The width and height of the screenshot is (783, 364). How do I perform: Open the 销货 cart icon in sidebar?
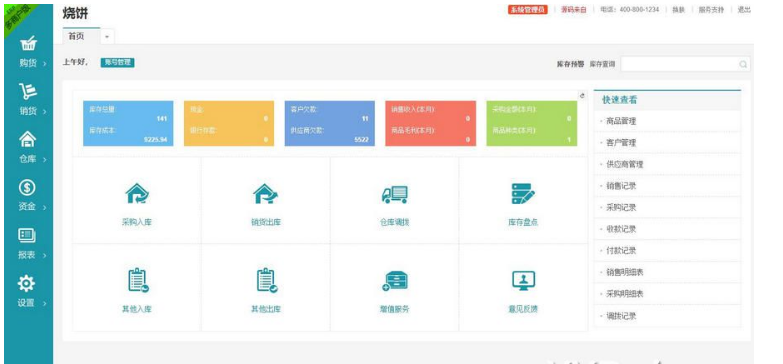(x=28, y=91)
